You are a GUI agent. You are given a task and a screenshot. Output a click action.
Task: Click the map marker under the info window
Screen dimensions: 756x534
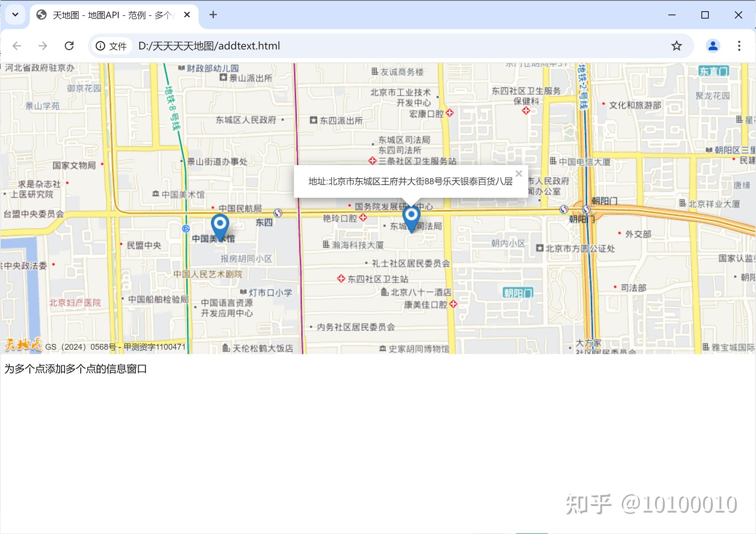[x=411, y=218]
